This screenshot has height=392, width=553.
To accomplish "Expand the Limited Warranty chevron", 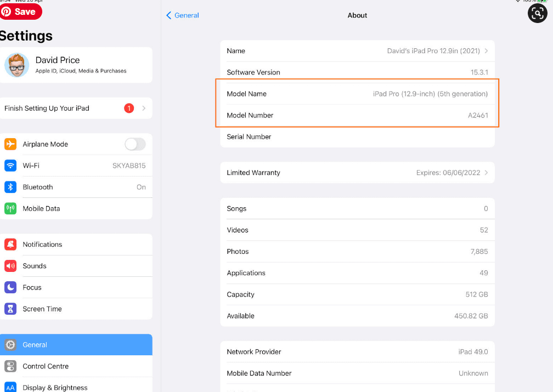I will 486,173.
